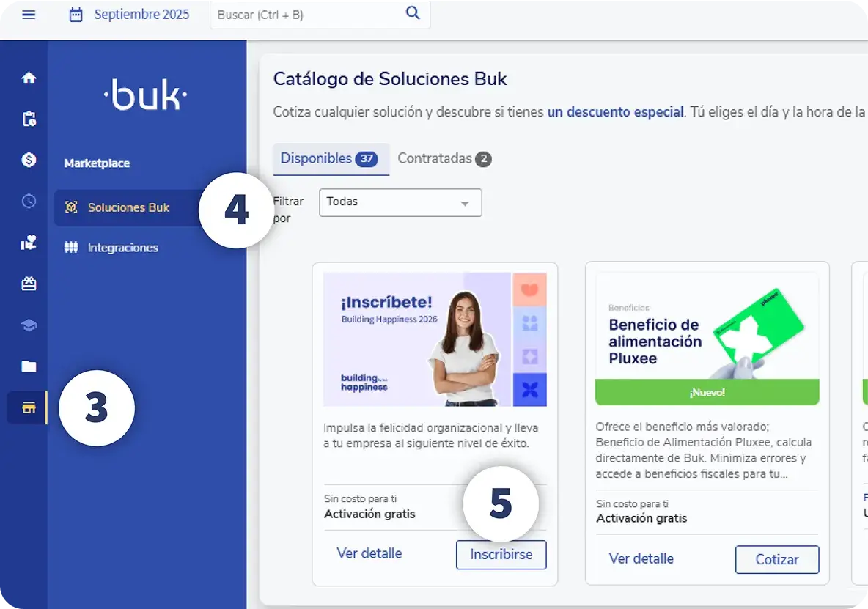Switch to the Contratadas tab
The width and height of the screenshot is (868, 609).
[x=444, y=159]
